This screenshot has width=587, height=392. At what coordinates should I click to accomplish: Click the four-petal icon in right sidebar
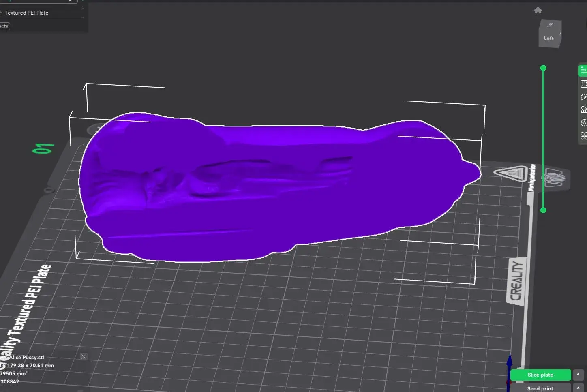pos(583,136)
